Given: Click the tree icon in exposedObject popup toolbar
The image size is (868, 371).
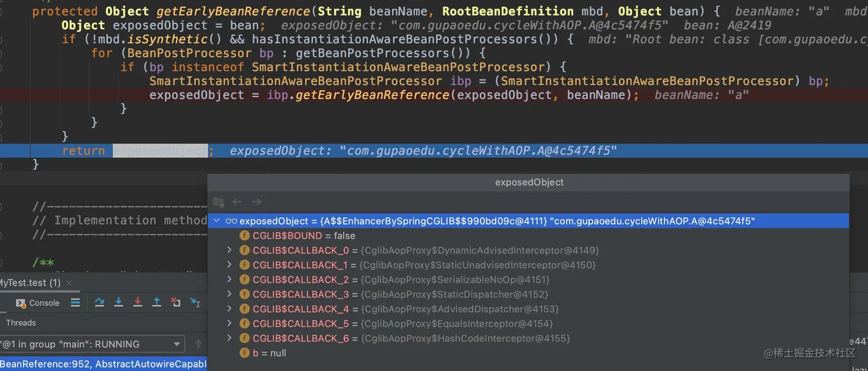Looking at the screenshot, I should tap(219, 202).
